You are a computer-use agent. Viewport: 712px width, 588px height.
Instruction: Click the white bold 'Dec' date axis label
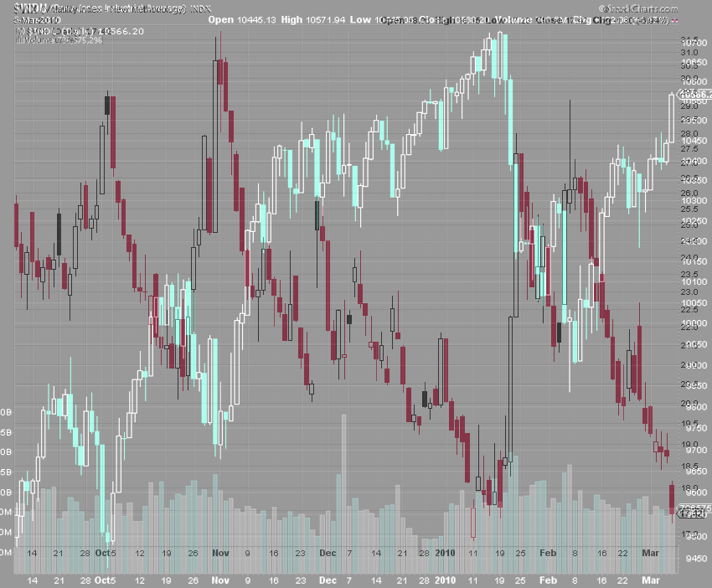click(328, 580)
